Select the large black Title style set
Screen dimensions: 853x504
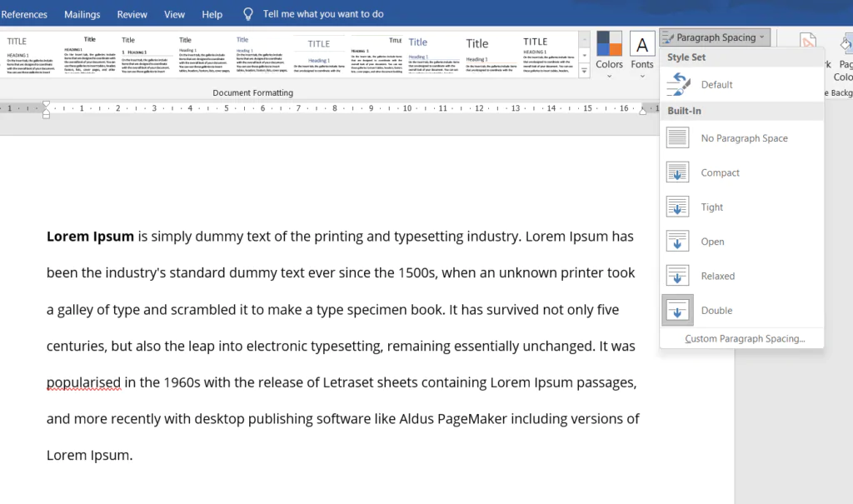click(x=491, y=54)
